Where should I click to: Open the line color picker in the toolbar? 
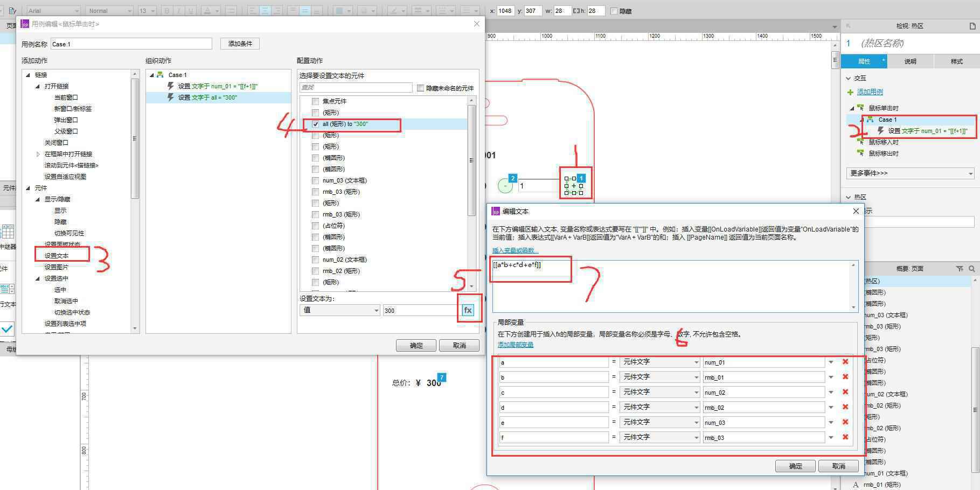pos(398,11)
